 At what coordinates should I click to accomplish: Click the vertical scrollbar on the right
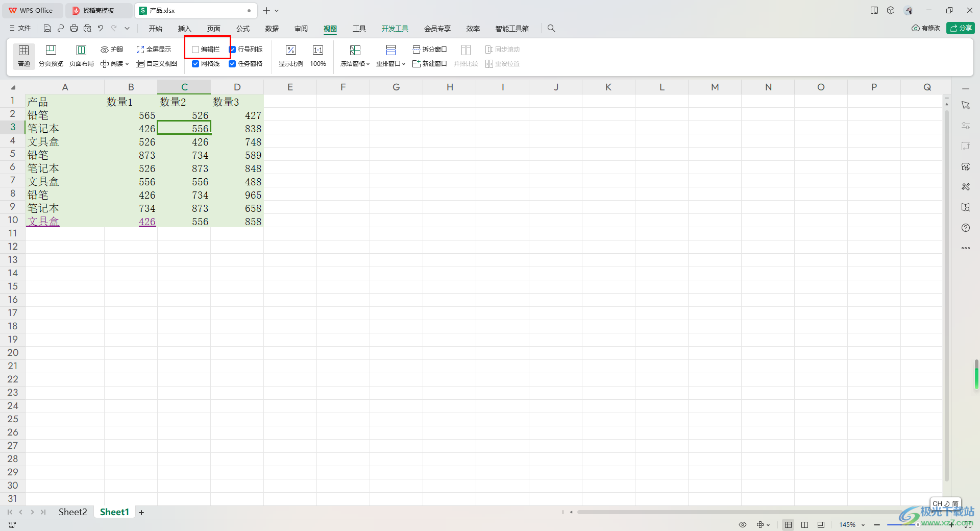coord(947,296)
